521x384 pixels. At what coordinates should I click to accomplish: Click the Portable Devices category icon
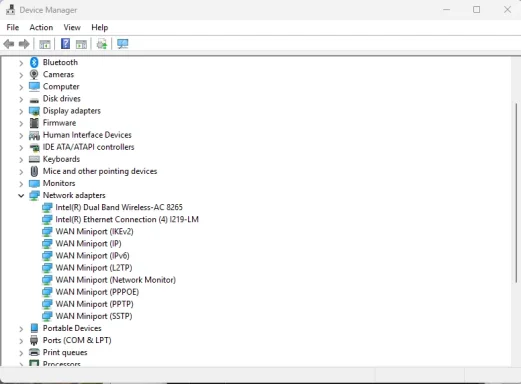pos(34,328)
